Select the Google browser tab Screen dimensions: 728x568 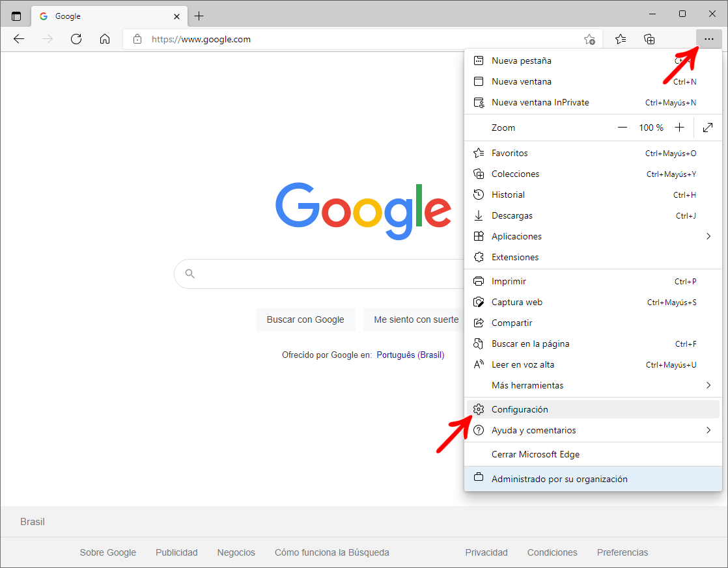pyautogui.click(x=109, y=16)
